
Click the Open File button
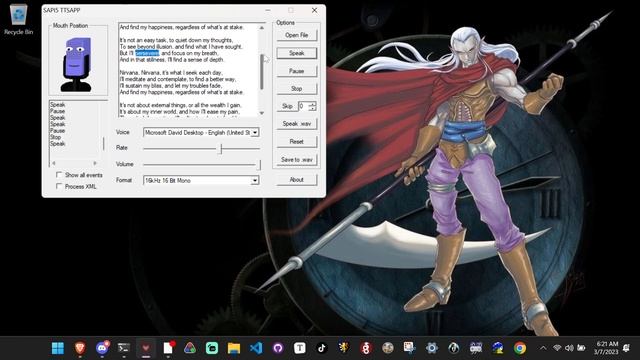tap(297, 35)
